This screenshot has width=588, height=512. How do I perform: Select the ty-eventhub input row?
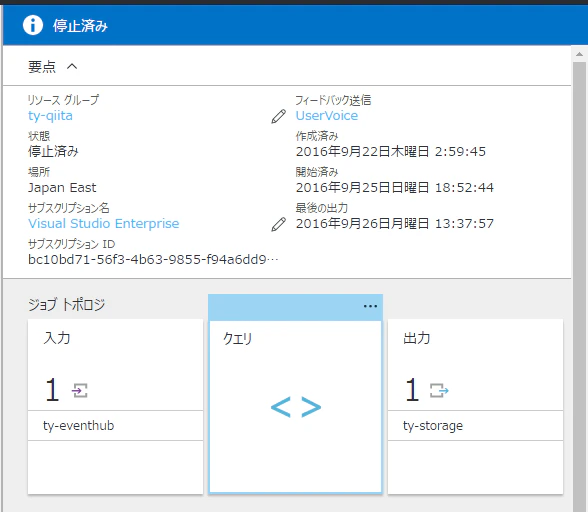point(115,426)
